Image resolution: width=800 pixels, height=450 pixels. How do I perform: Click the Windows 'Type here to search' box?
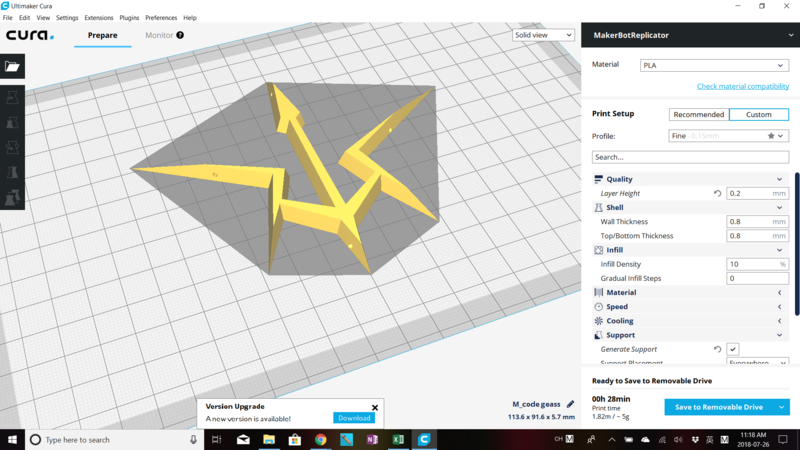[114, 439]
